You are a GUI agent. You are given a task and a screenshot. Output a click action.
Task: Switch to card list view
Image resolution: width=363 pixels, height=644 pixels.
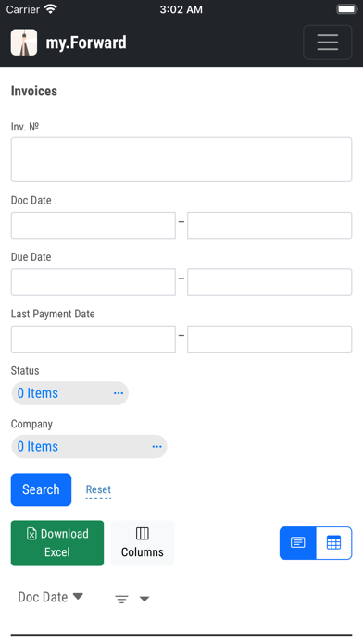(x=297, y=542)
